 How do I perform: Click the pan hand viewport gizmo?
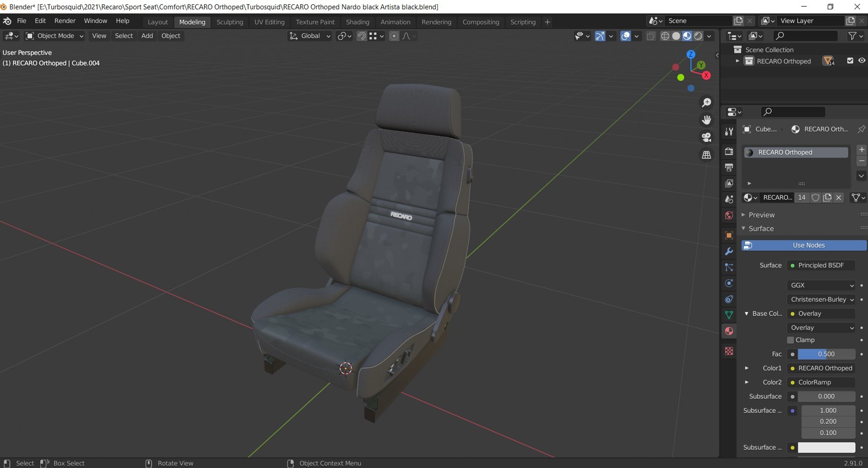click(706, 120)
